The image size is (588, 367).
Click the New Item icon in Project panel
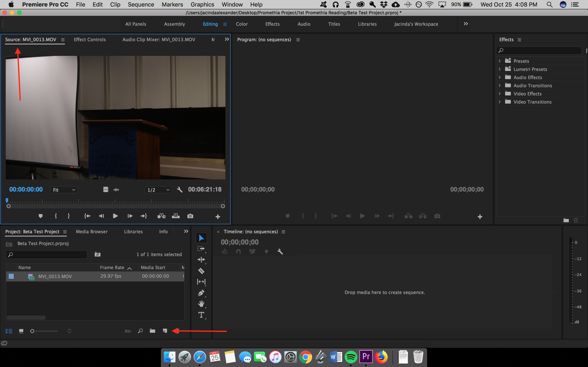click(x=165, y=331)
